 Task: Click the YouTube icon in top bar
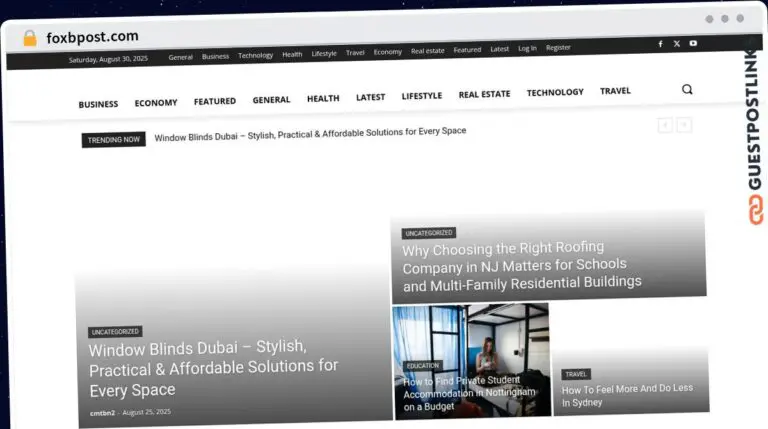[693, 44]
